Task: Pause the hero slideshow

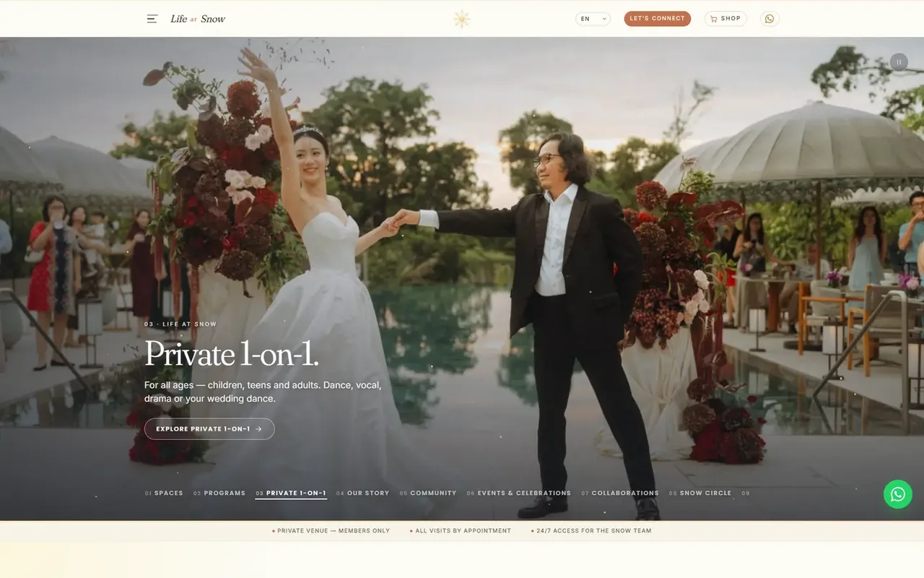Action: 899,62
